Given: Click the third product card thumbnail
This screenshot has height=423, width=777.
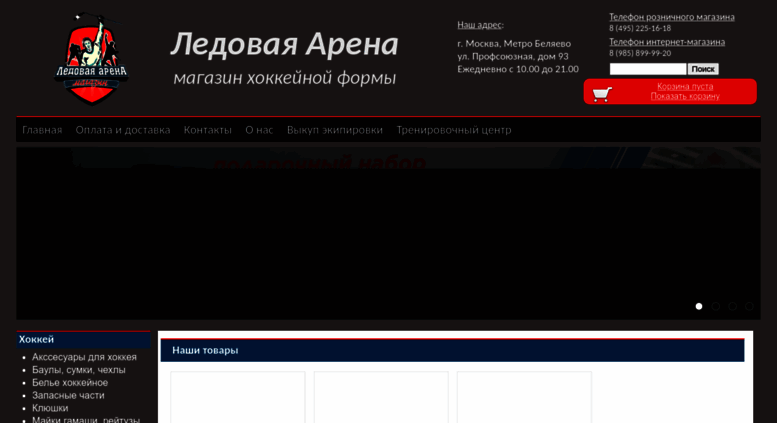Looking at the screenshot, I should click(524, 397).
